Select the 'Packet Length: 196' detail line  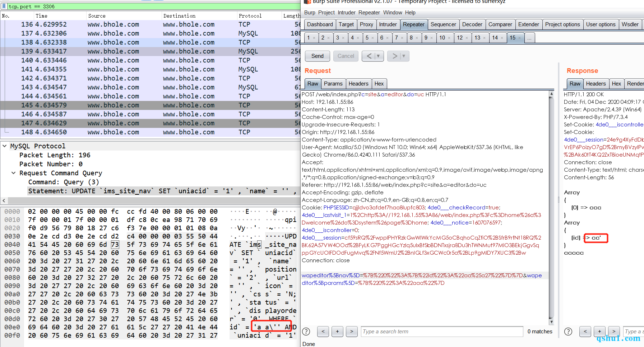point(55,155)
